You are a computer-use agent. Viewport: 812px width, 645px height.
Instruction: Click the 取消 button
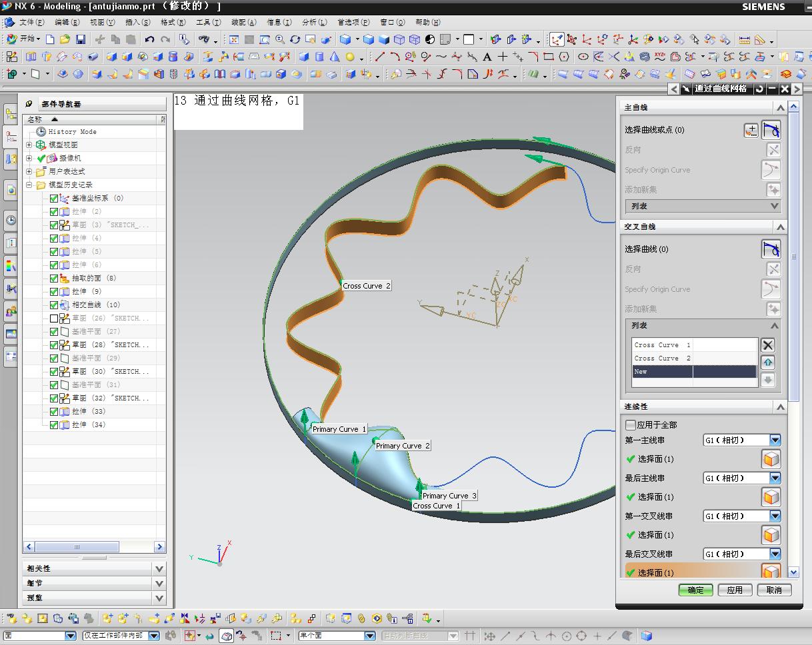(x=774, y=590)
